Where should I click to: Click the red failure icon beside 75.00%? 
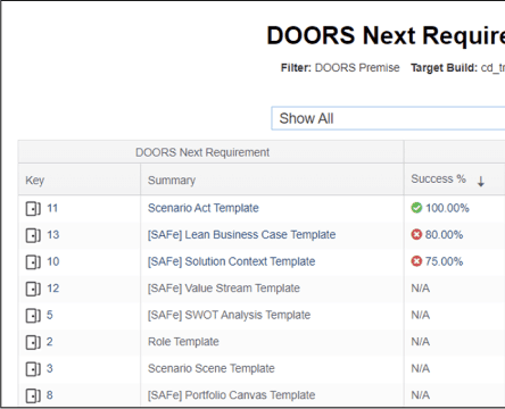pyautogui.click(x=416, y=261)
